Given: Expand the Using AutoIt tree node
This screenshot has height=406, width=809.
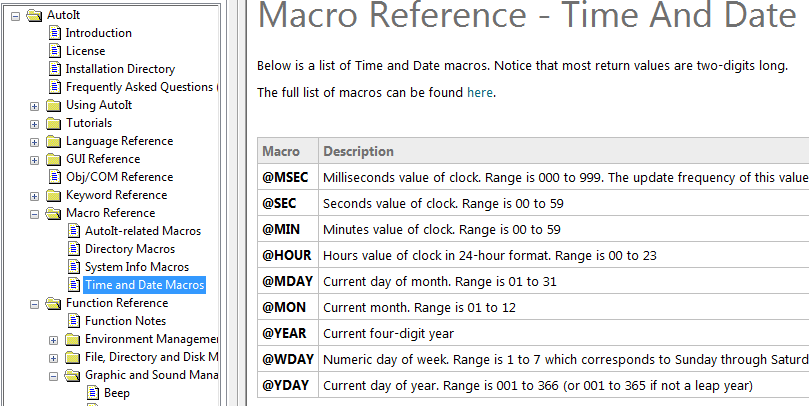Looking at the screenshot, I should click(x=35, y=105).
